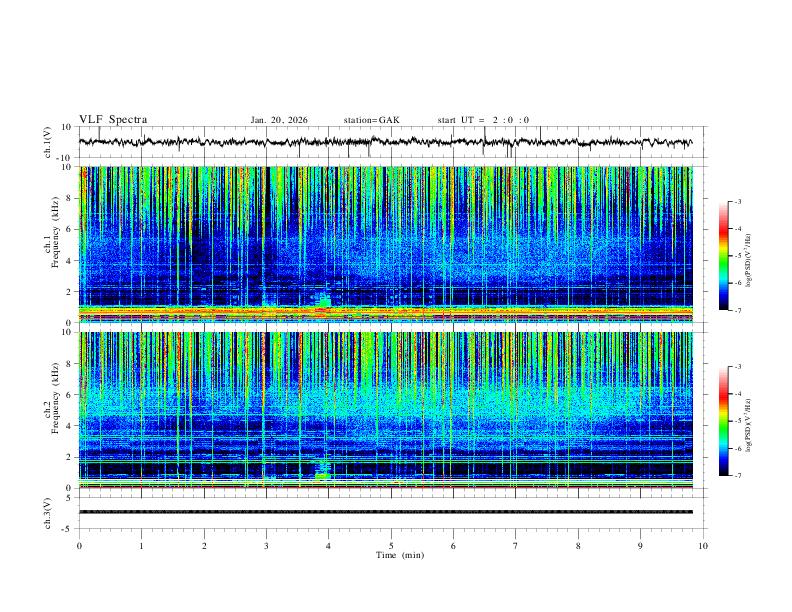Viewport: 792px width, 612px height.
Task: Click the "ch.3(V)" axis label
Action: [48, 513]
